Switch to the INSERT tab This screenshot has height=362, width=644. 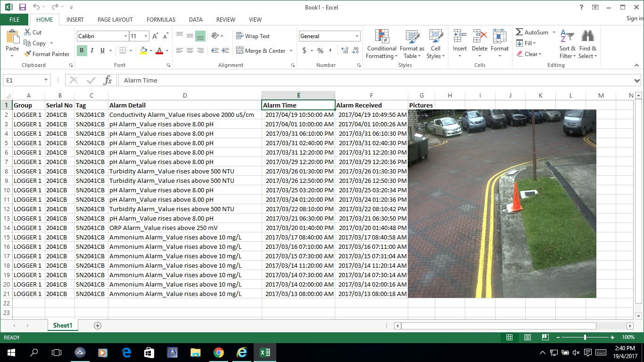[75, 20]
